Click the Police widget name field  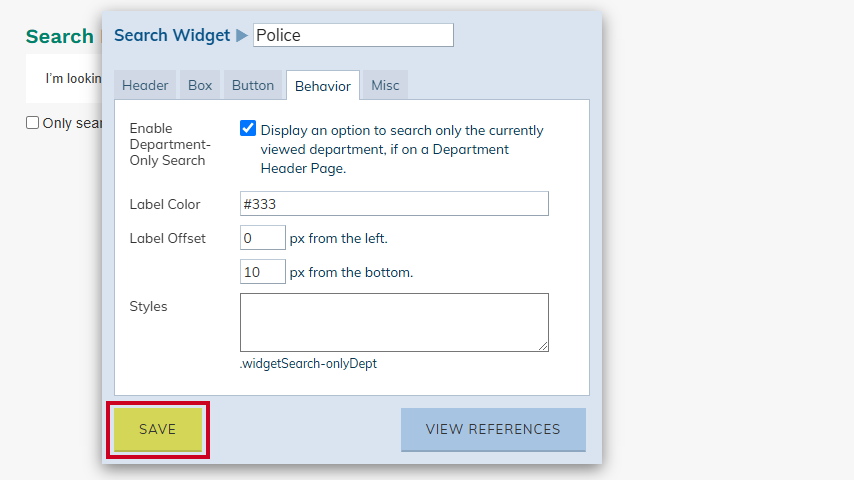353,35
